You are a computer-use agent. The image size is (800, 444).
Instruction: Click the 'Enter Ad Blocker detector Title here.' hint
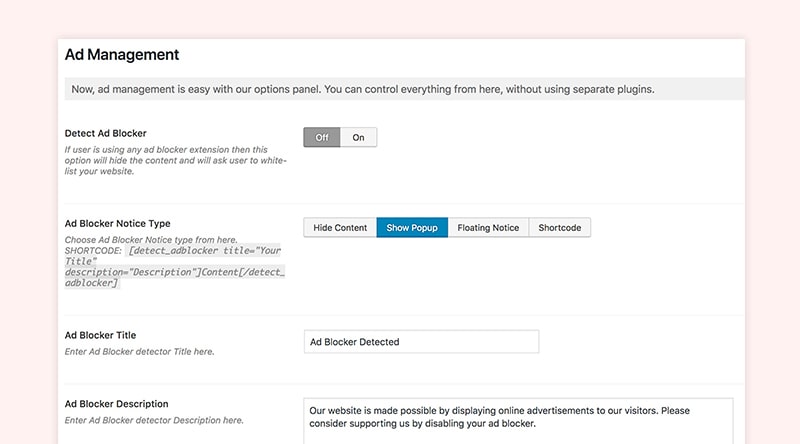tap(139, 352)
